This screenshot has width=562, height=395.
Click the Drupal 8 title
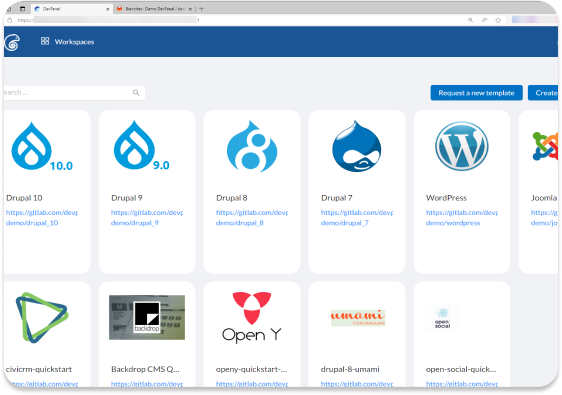pos(232,198)
